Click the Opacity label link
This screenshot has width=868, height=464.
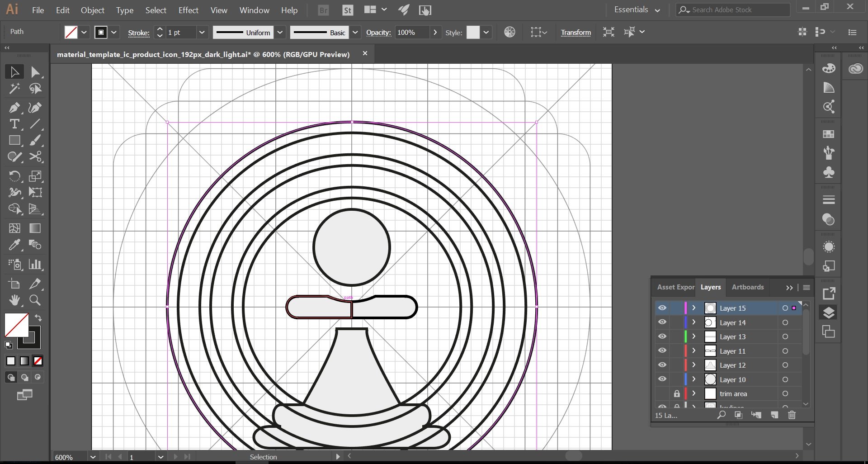[378, 33]
